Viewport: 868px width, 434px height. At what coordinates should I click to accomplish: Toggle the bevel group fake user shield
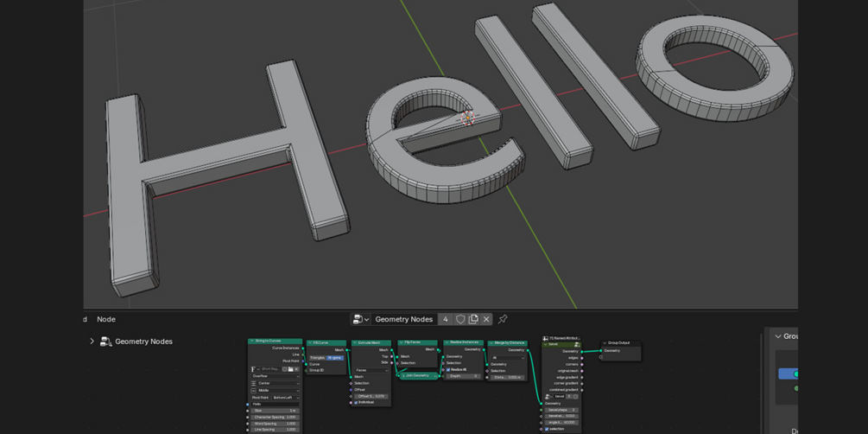[575, 396]
